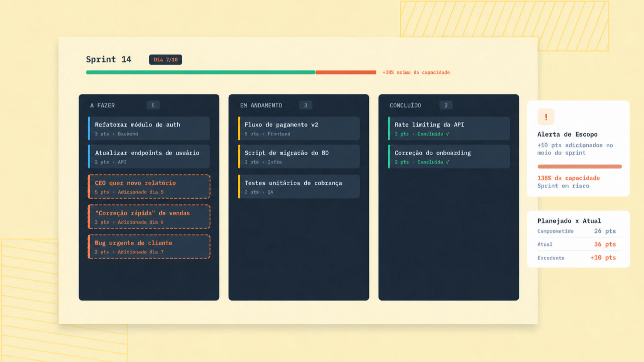Click the 3 pts · Concluído ✓ label

(x=422, y=134)
